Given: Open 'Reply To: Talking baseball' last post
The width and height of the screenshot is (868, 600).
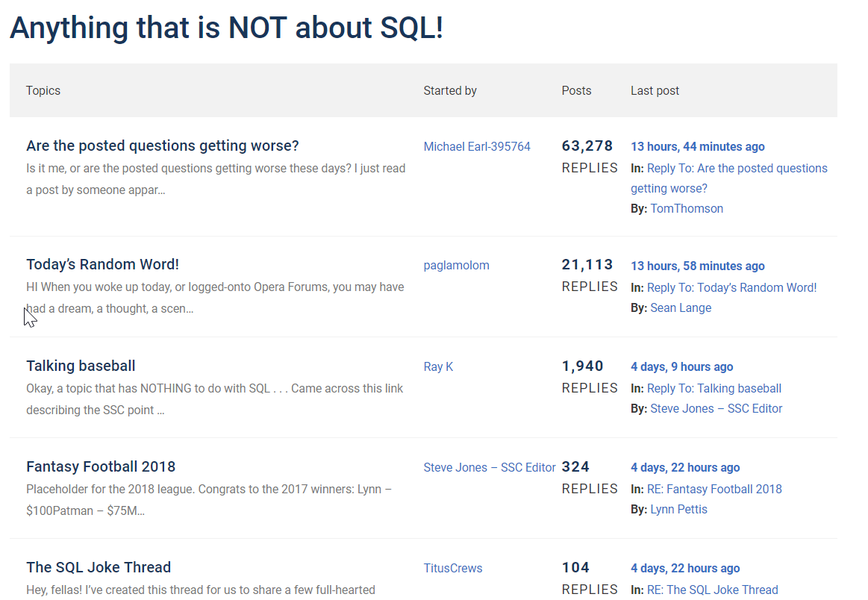Looking at the screenshot, I should (x=714, y=388).
